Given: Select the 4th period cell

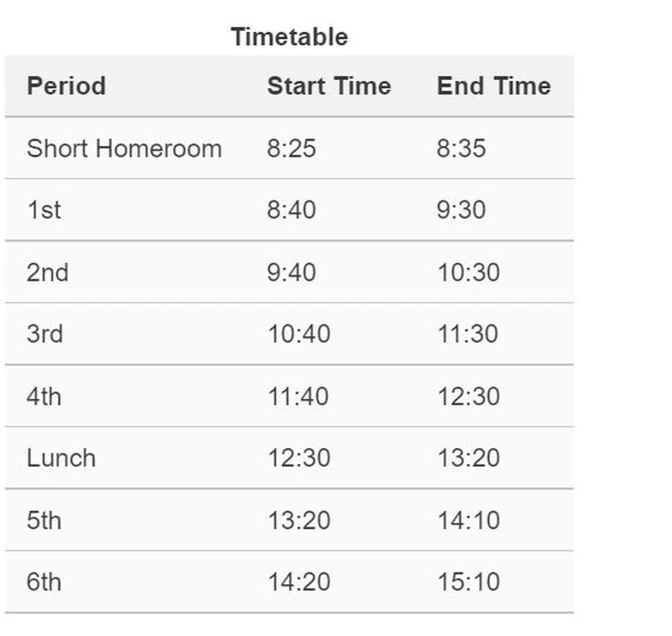Looking at the screenshot, I should (45, 395).
